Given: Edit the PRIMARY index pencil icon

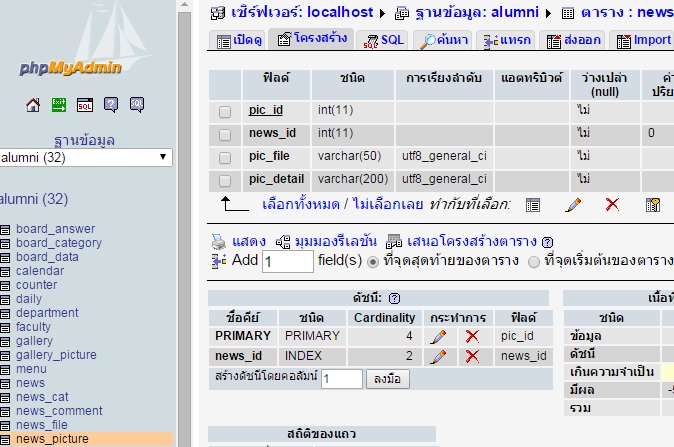Looking at the screenshot, I should (438, 337).
